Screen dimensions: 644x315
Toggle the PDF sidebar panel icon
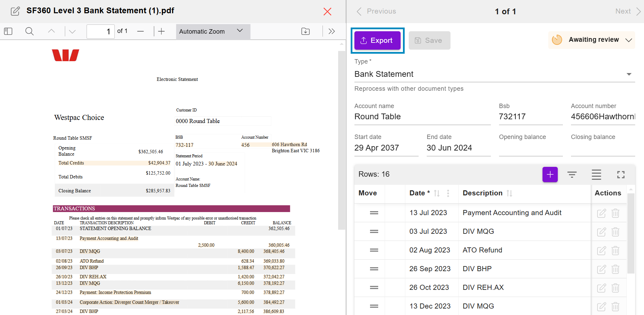tap(8, 31)
